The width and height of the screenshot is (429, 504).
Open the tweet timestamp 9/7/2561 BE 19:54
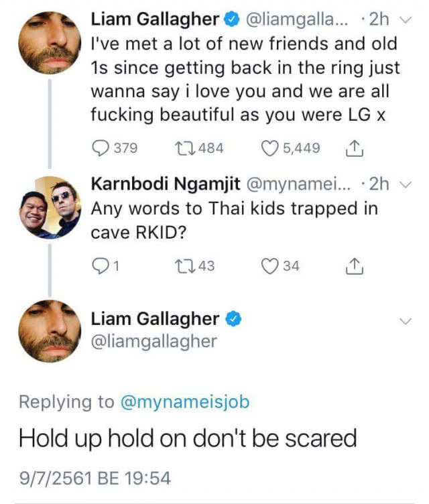(95, 478)
